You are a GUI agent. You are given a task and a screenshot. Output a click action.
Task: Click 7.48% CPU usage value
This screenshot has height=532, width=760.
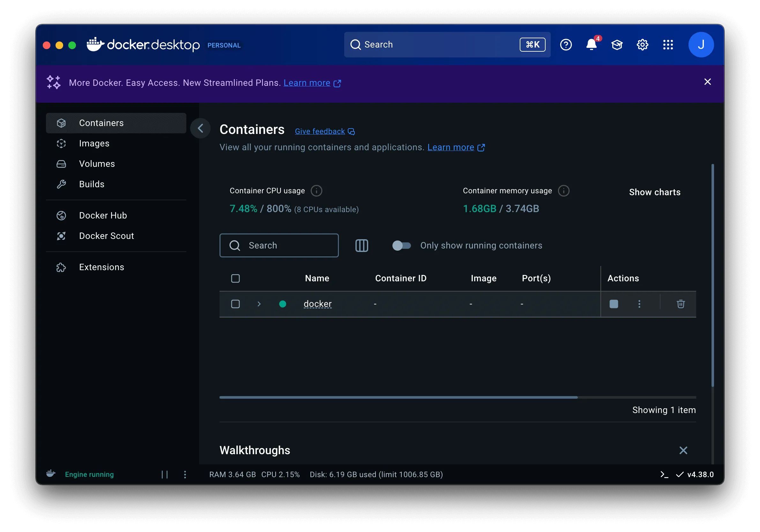[243, 209]
